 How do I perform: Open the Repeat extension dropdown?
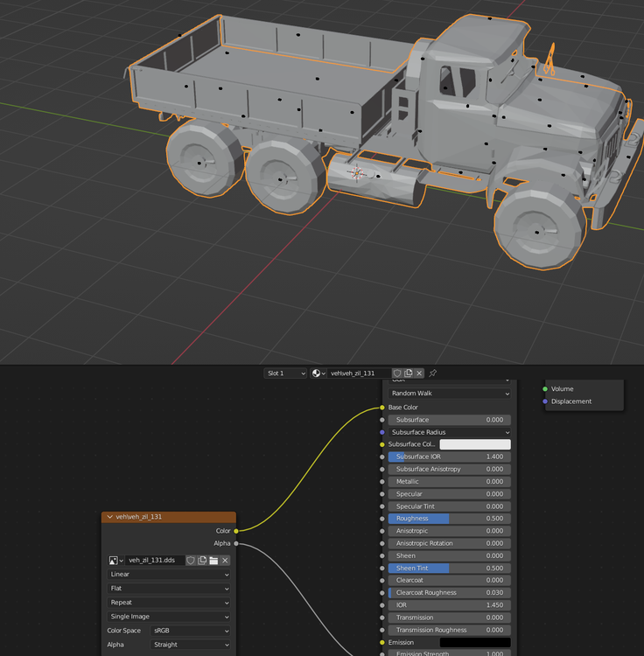[169, 603]
